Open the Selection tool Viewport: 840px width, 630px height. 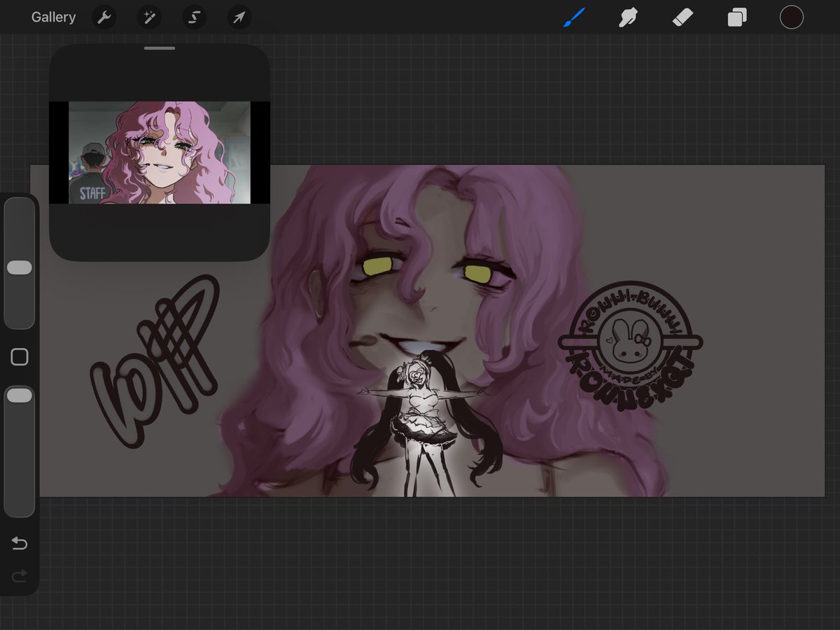[x=194, y=17]
